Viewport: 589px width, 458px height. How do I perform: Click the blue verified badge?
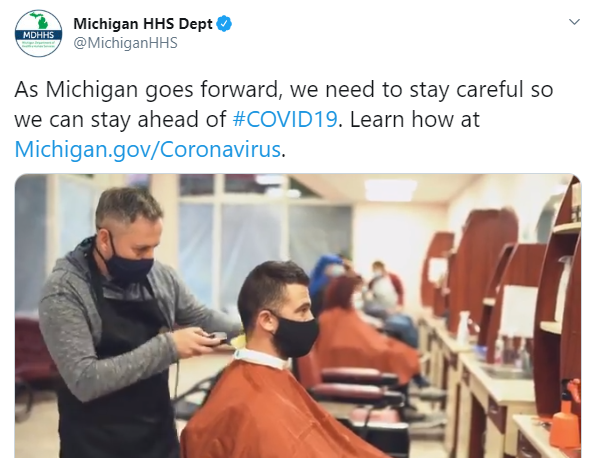(225, 24)
